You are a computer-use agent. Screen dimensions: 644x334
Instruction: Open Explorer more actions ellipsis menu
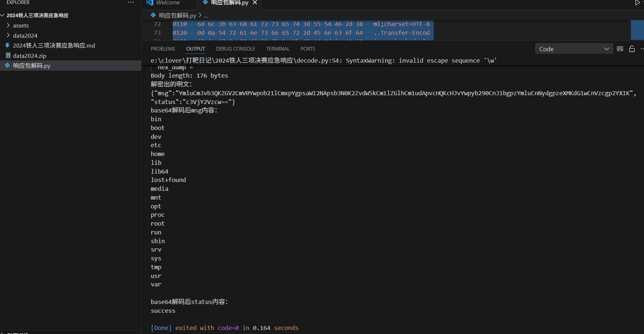[131, 2]
